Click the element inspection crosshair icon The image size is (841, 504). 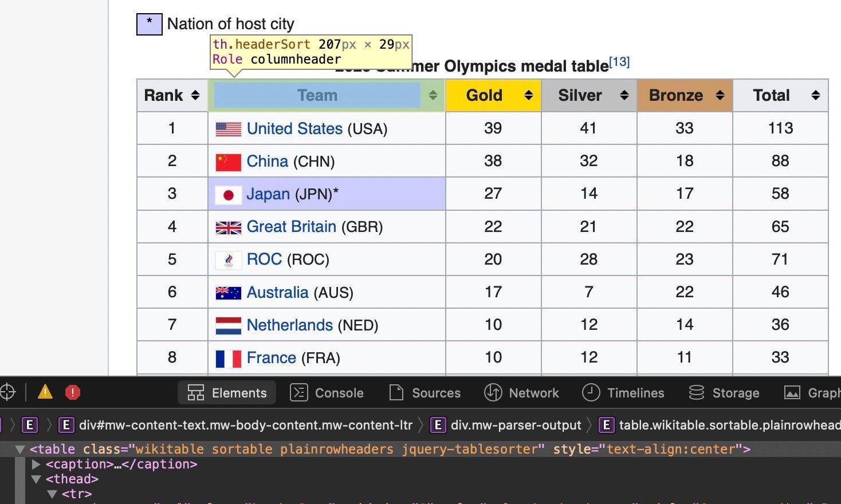pos(8,392)
